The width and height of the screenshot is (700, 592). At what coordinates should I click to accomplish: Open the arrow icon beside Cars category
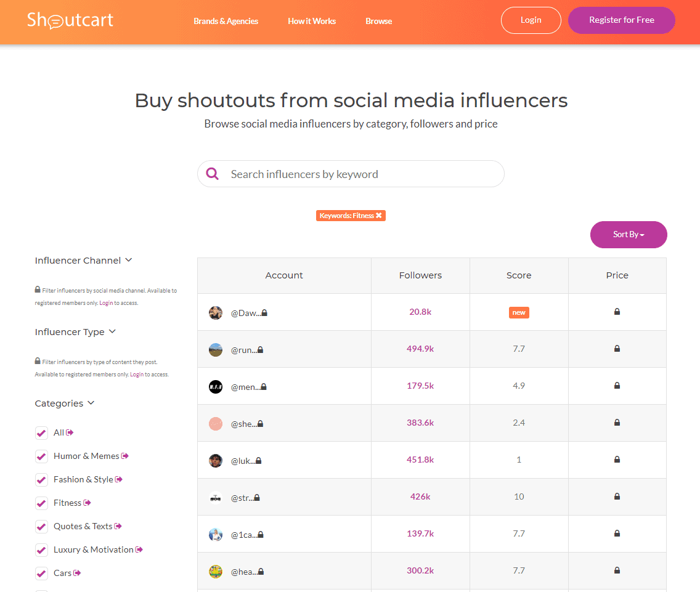[x=77, y=573]
